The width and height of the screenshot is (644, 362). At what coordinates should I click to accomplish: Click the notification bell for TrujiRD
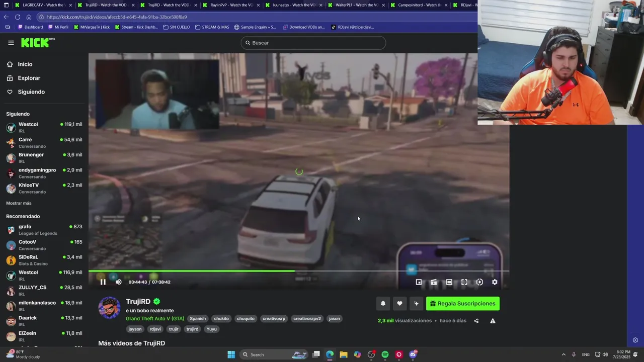[x=383, y=303]
